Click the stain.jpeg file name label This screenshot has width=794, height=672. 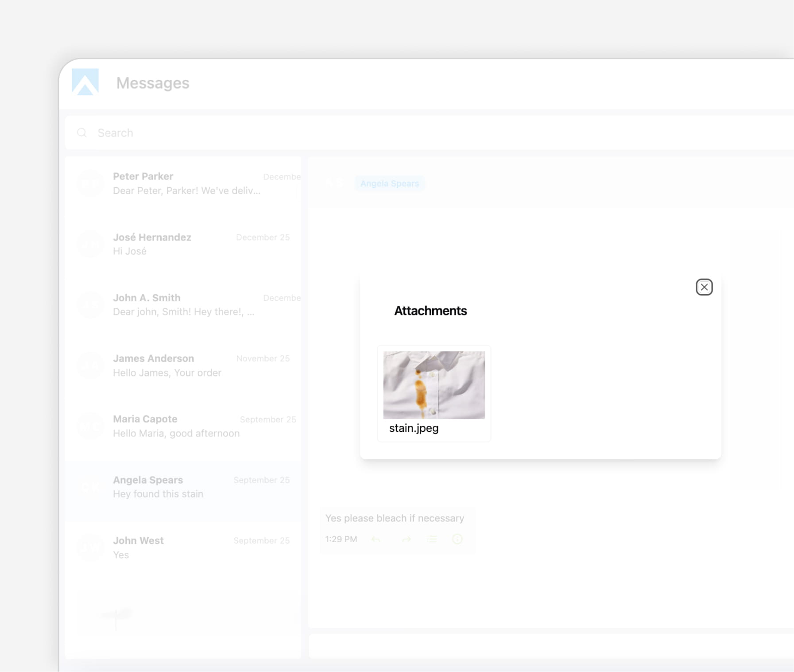coord(414,428)
